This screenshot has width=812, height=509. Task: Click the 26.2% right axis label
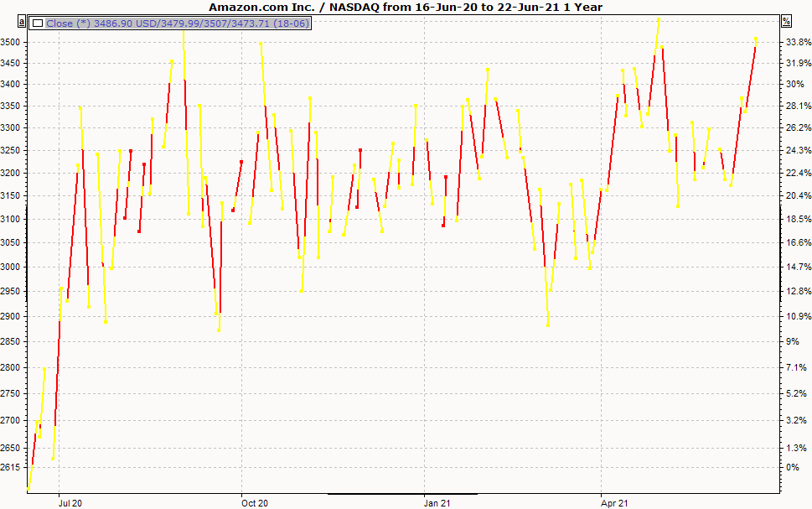(796, 128)
